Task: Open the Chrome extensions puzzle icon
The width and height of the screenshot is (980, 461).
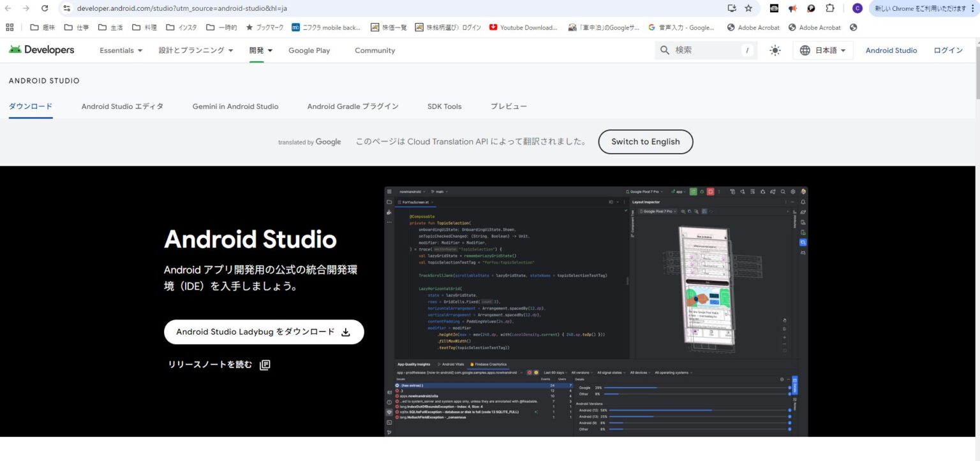Action: coord(829,8)
